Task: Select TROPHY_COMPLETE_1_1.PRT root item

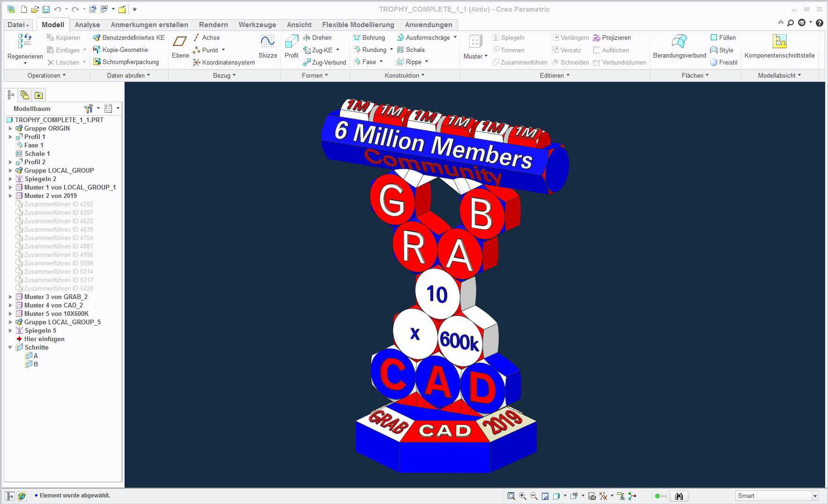Action: click(x=55, y=120)
